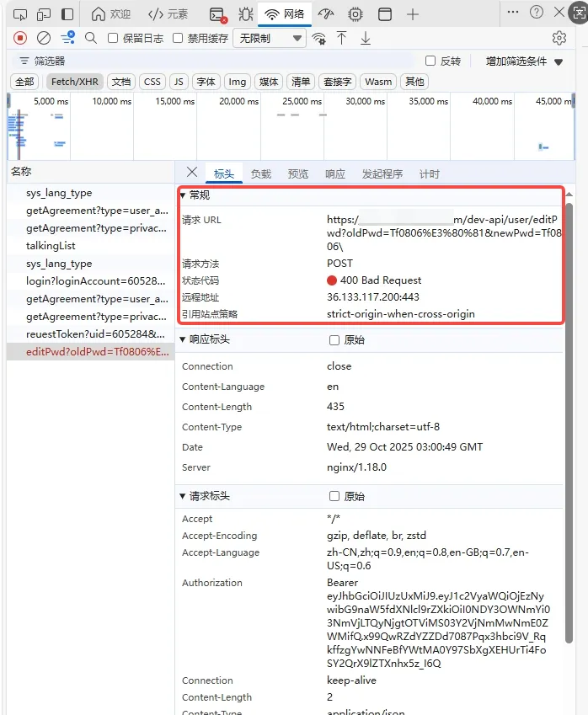The height and width of the screenshot is (715, 588).
Task: Open network settings gear icon
Action: coord(559,38)
